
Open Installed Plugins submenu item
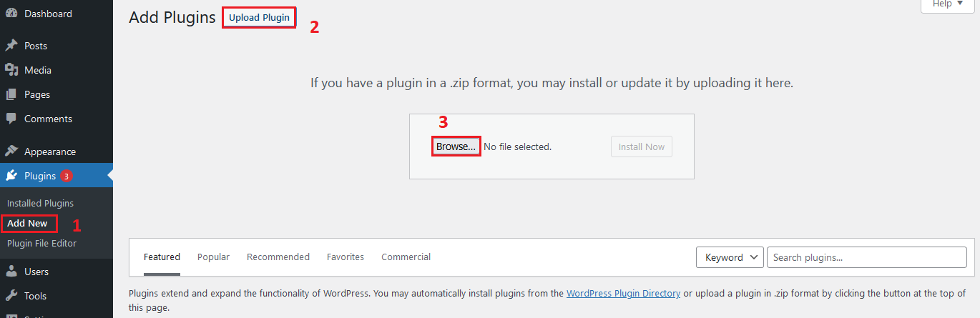40,203
